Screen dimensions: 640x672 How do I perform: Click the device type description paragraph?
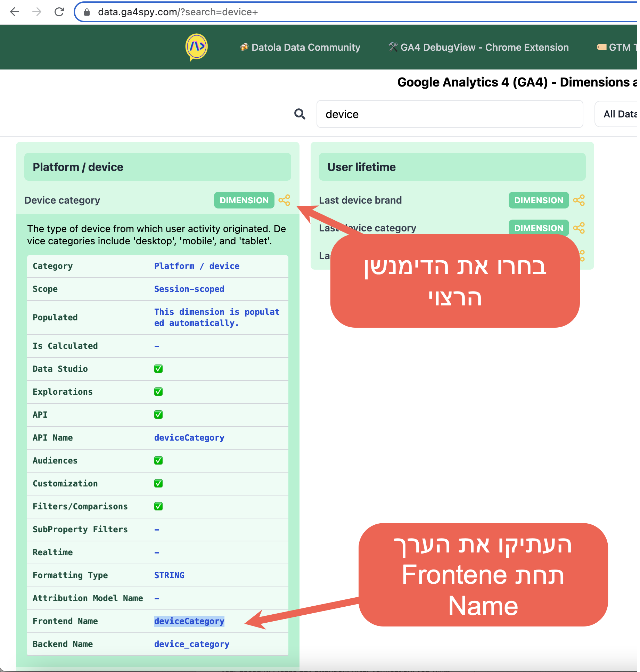pyautogui.click(x=157, y=235)
